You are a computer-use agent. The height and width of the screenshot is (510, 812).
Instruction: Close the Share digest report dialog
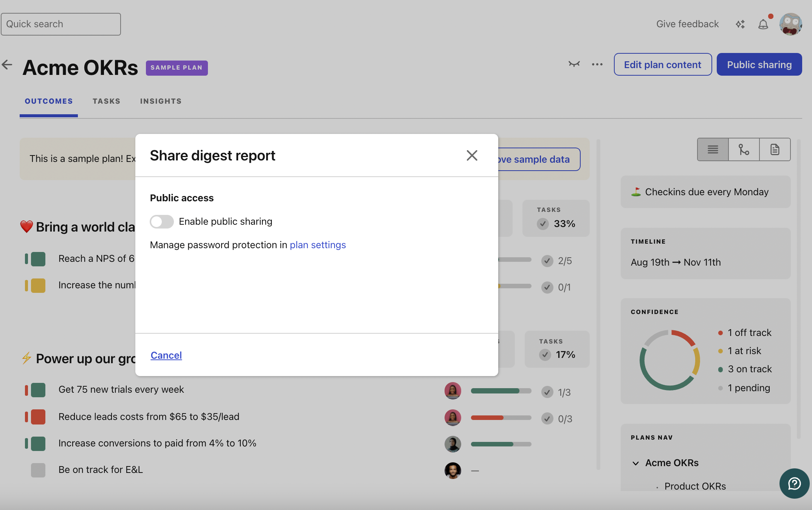(472, 155)
